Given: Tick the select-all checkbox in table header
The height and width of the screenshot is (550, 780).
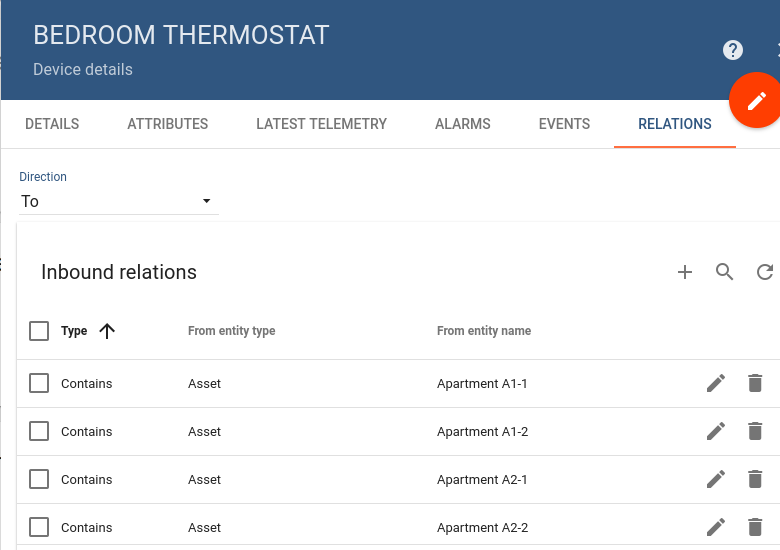Looking at the screenshot, I should click(39, 331).
